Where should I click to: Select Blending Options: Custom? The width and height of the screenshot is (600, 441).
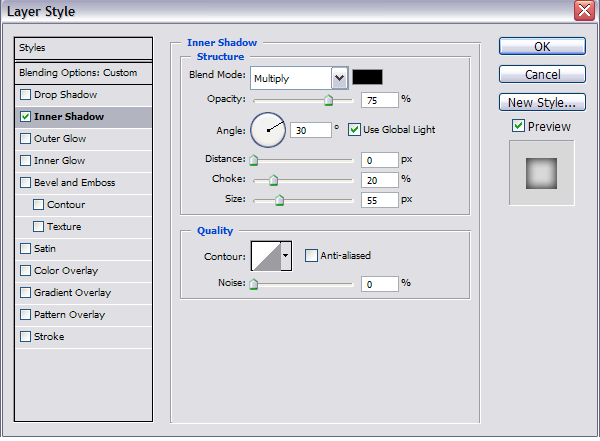(83, 73)
